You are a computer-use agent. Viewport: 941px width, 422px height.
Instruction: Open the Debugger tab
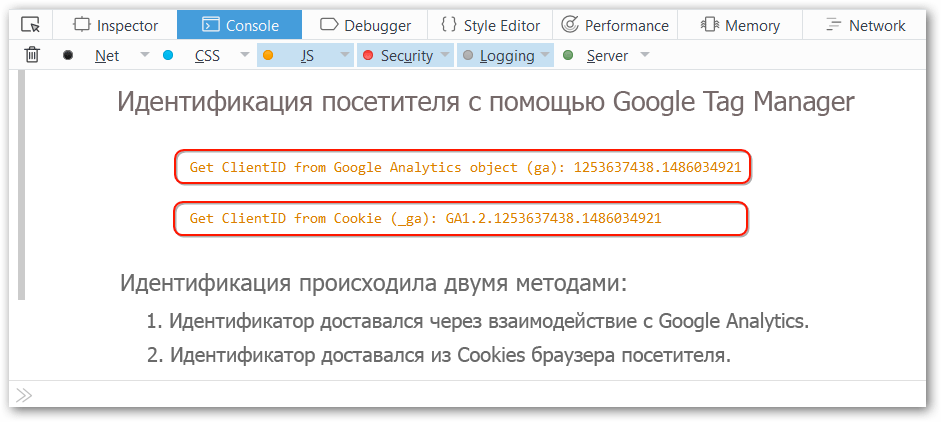(x=364, y=25)
